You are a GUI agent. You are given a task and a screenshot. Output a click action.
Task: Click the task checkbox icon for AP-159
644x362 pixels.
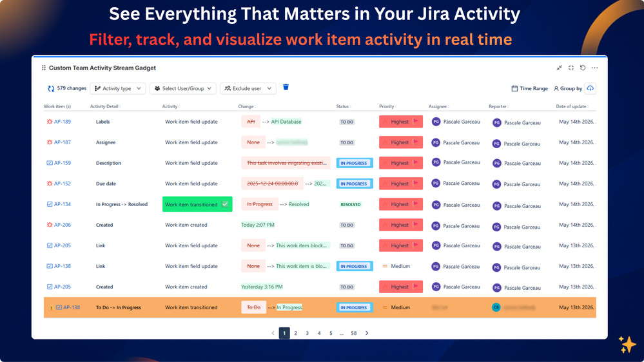pos(50,163)
